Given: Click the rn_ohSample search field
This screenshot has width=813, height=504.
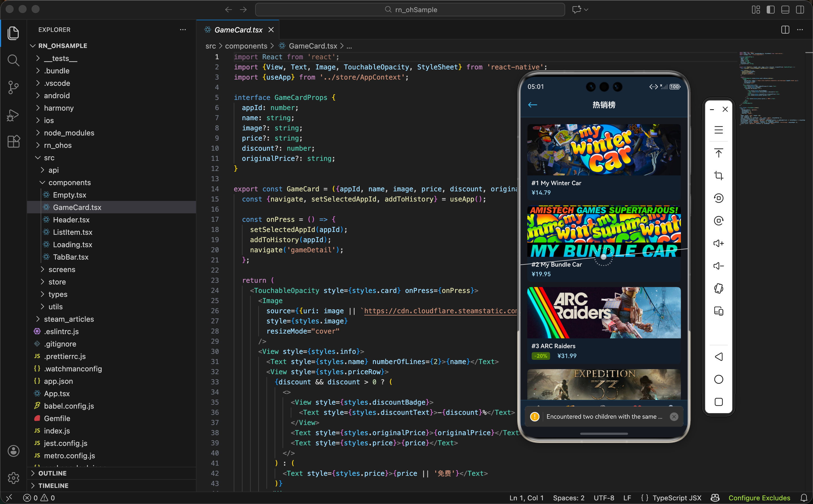Looking at the screenshot, I should point(410,10).
